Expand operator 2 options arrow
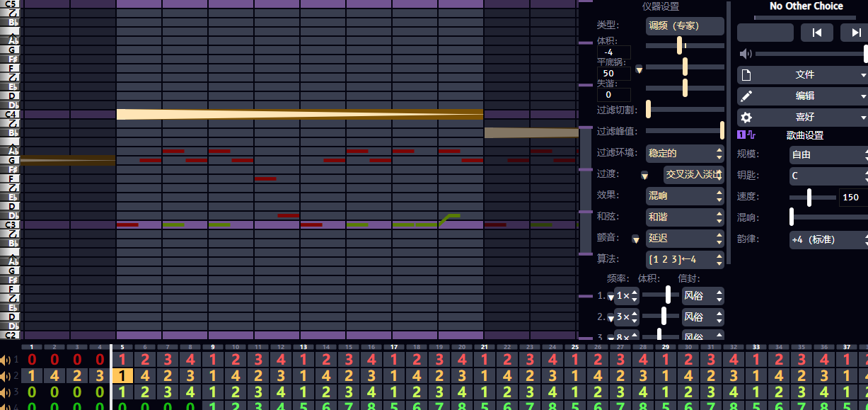Screen dimensions: 868x410 point(611,317)
